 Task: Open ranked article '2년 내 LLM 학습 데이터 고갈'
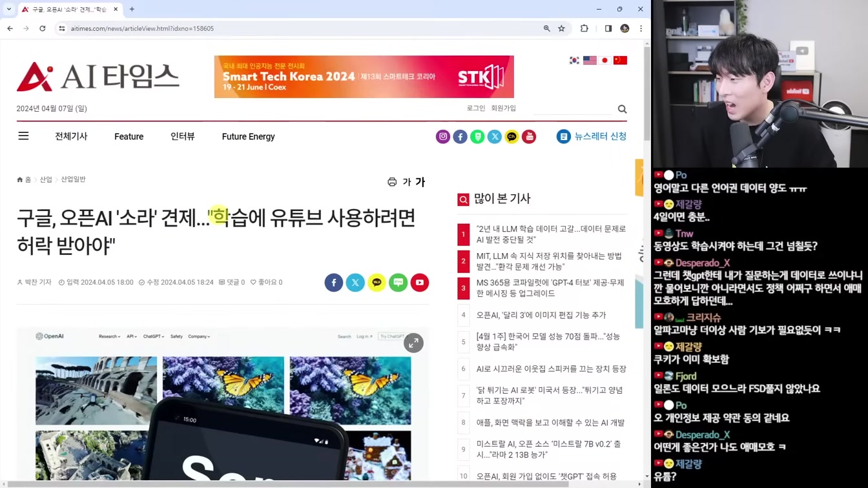[551, 234]
